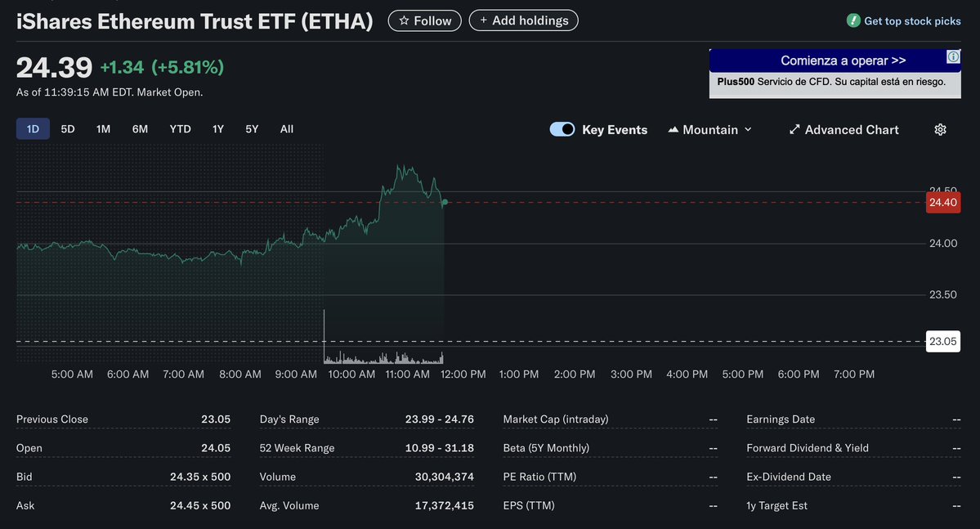
Task: Click the Forward Dividend & Yield label
Action: 808,448
